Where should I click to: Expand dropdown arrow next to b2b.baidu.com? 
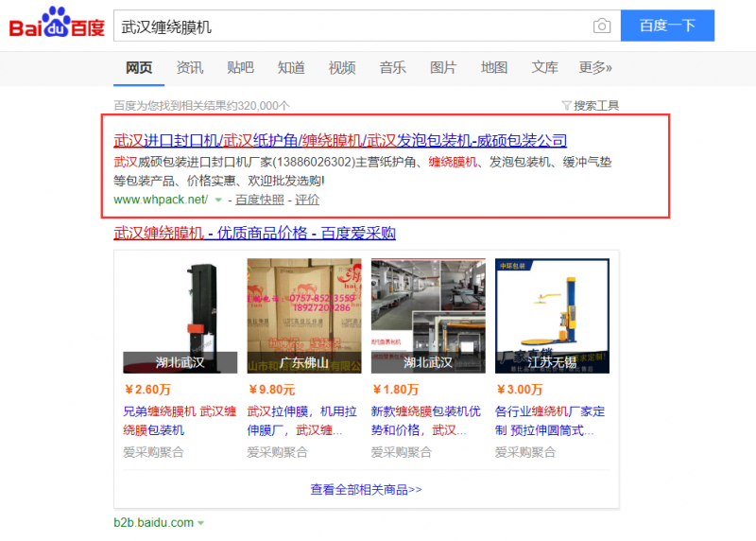pyautogui.click(x=200, y=523)
